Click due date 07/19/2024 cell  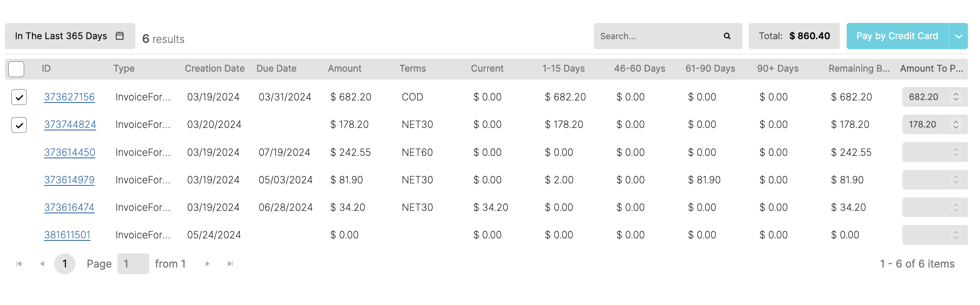coord(284,152)
